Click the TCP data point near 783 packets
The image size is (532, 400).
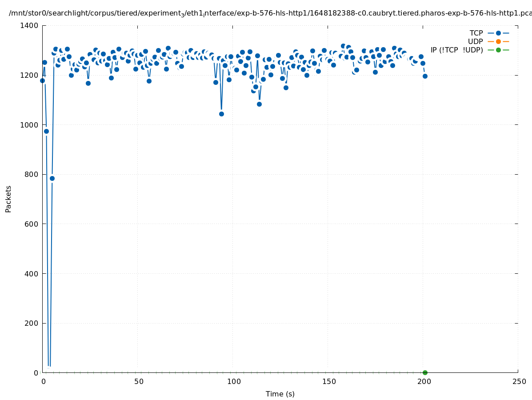coord(52,178)
